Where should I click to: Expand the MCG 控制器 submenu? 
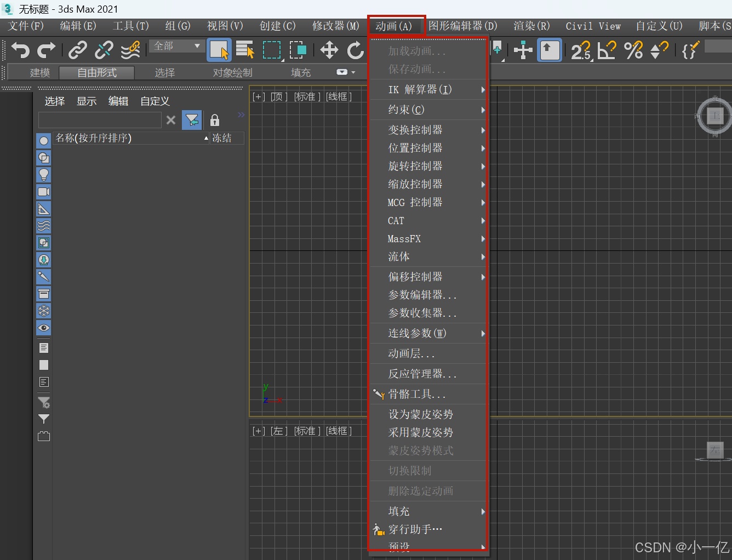tap(428, 202)
